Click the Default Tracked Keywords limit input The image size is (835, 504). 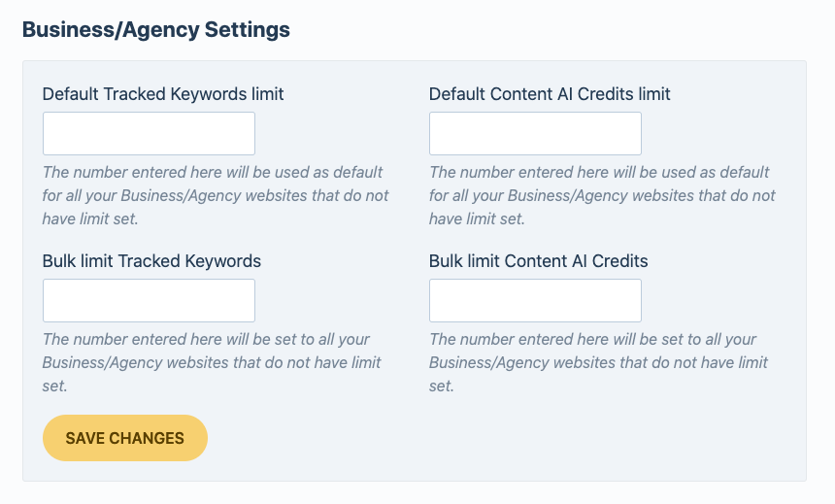(149, 133)
